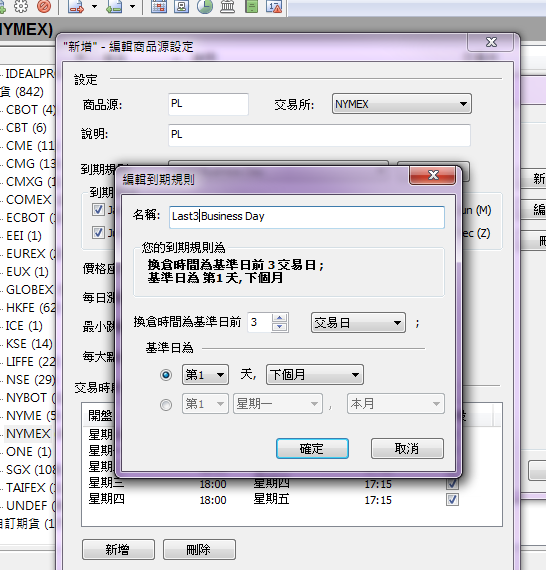Select CME in exchange tree
Image resolution: width=546 pixels, height=570 pixels.
click(31, 146)
